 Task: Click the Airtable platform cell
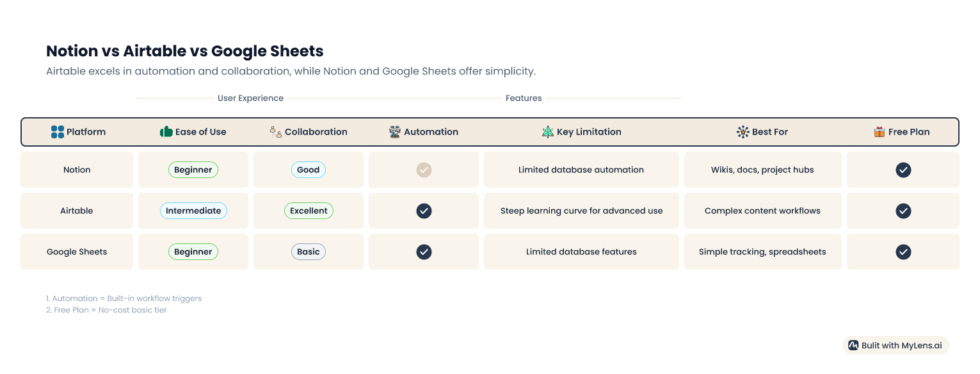pos(77,211)
